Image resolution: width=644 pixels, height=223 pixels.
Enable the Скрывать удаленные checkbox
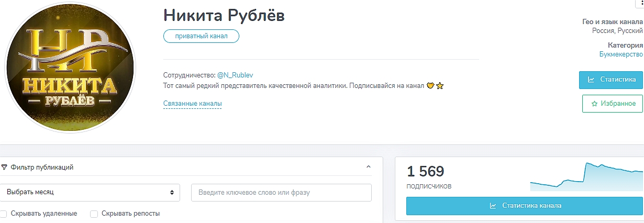click(x=4, y=214)
